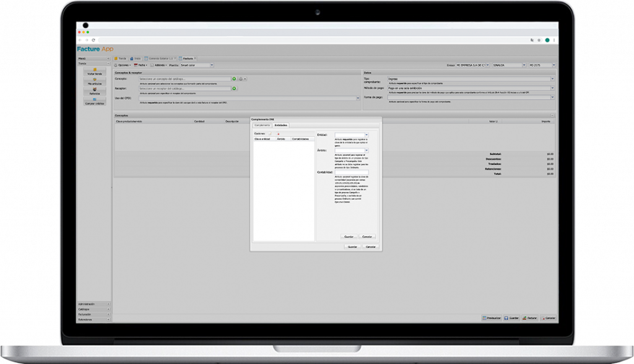Click the Referidos sidebar icon
The image size is (634, 364).
pos(94,91)
